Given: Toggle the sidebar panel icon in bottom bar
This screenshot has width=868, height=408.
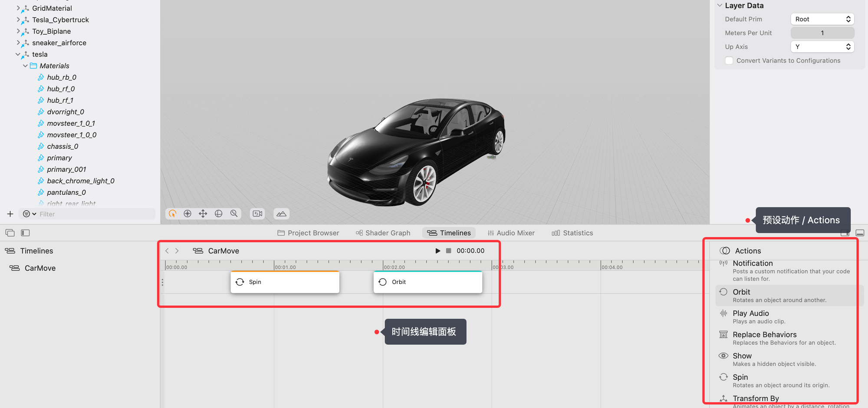Looking at the screenshot, I should 26,233.
